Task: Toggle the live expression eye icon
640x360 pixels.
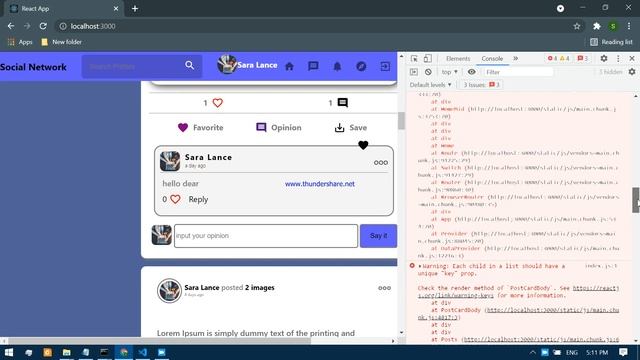Action: click(471, 72)
